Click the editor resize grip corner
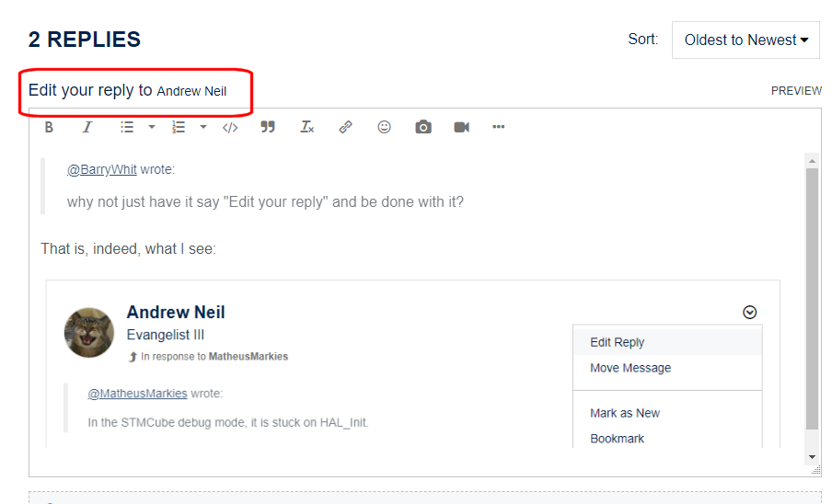 [816, 470]
